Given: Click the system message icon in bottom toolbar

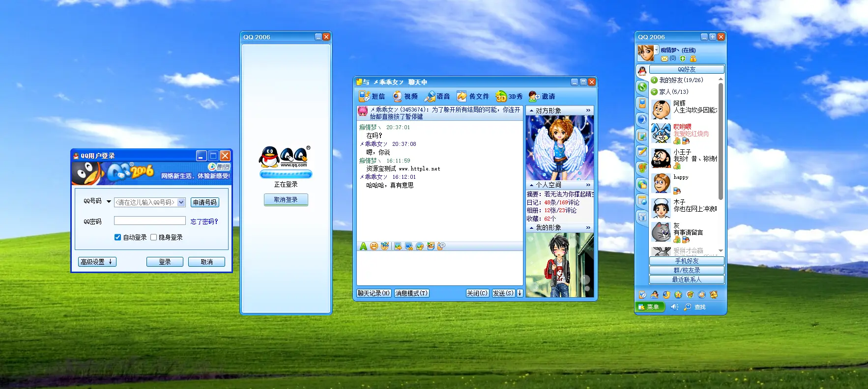Looking at the screenshot, I should click(642, 295).
